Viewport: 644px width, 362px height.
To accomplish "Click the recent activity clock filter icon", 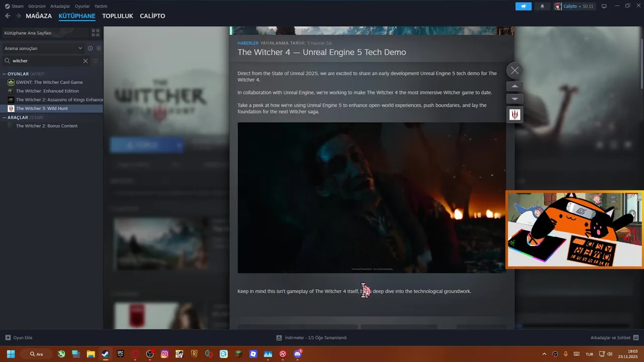I will click(90, 48).
